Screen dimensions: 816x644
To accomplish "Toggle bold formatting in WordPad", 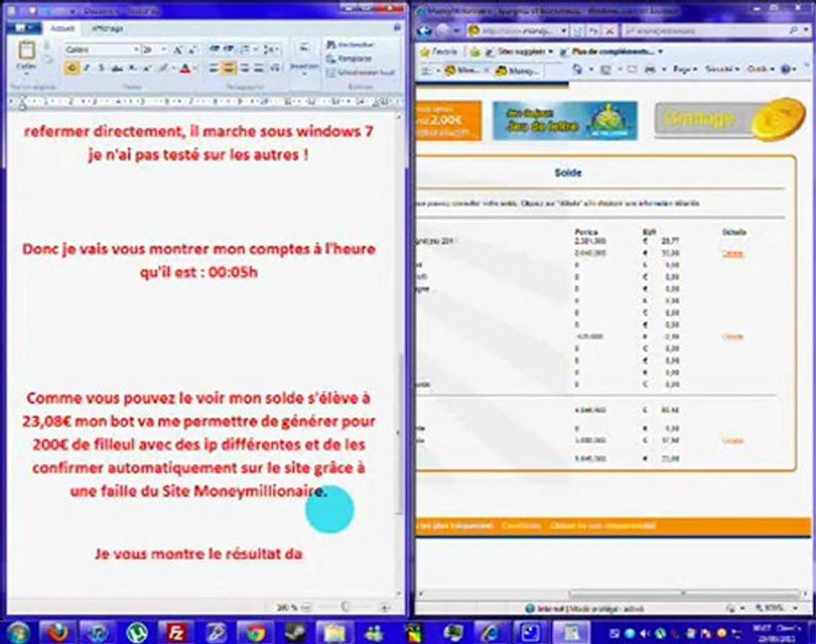I will point(72,68).
